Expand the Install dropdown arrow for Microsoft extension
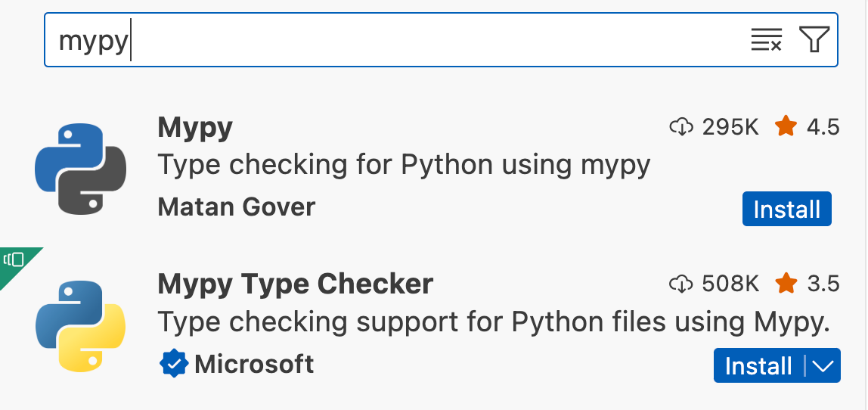This screenshot has height=410, width=868. (x=823, y=365)
